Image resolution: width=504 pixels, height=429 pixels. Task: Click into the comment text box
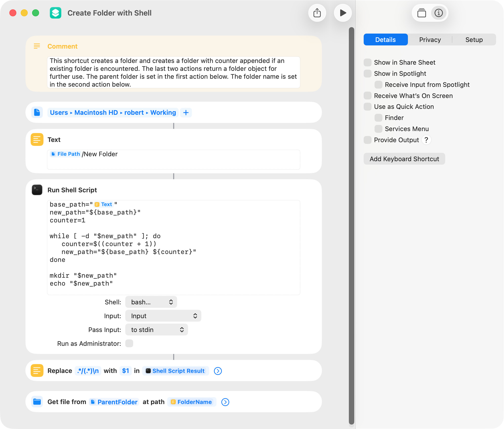173,72
